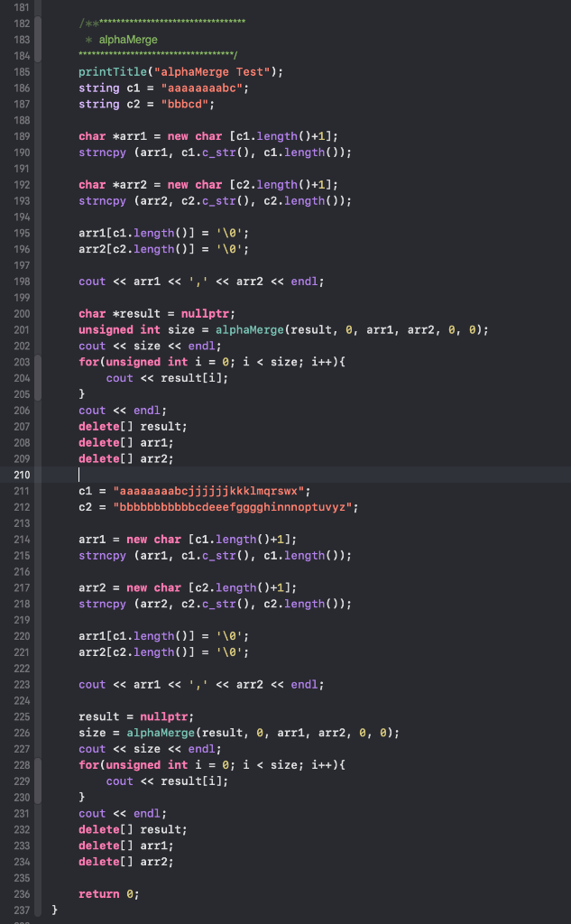The height and width of the screenshot is (924, 571).
Task: Click strncpy call on line 218
Action: tap(215, 604)
